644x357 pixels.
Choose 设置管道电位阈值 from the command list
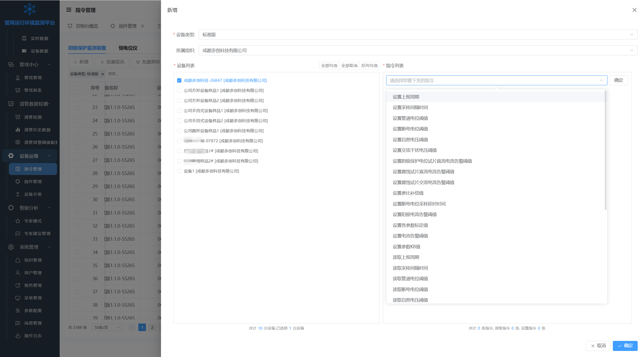[496, 118]
